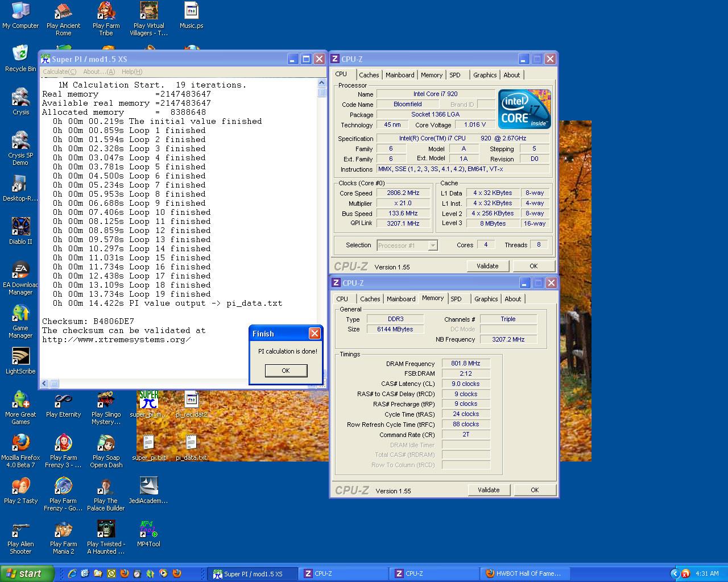Viewport: 728px width, 582px height.
Task: Close the Finish dialog
Action: click(x=315, y=334)
